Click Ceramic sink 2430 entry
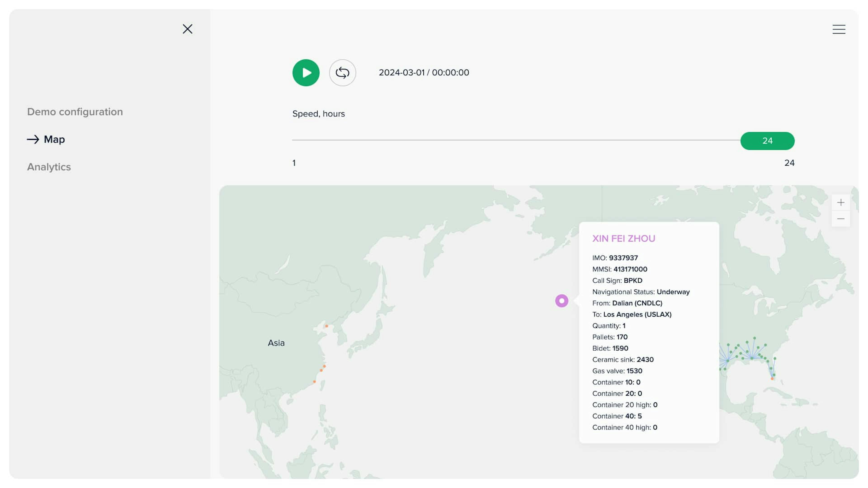The width and height of the screenshot is (868, 488). [623, 359]
